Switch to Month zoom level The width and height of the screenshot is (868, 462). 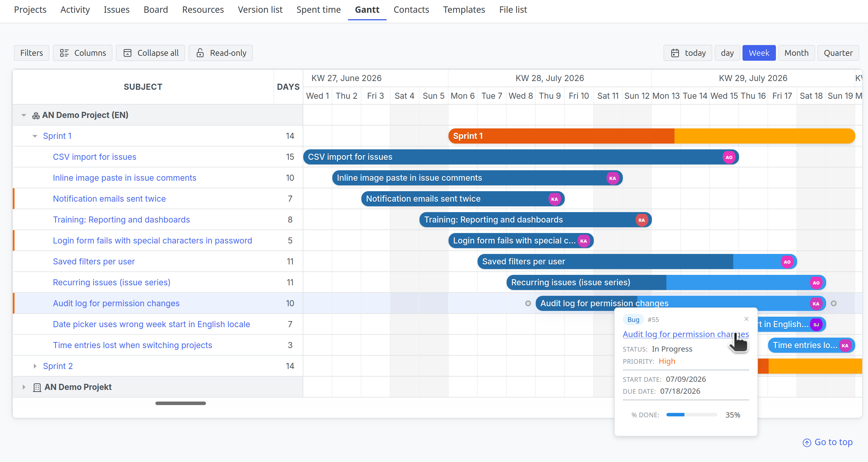[x=796, y=53]
